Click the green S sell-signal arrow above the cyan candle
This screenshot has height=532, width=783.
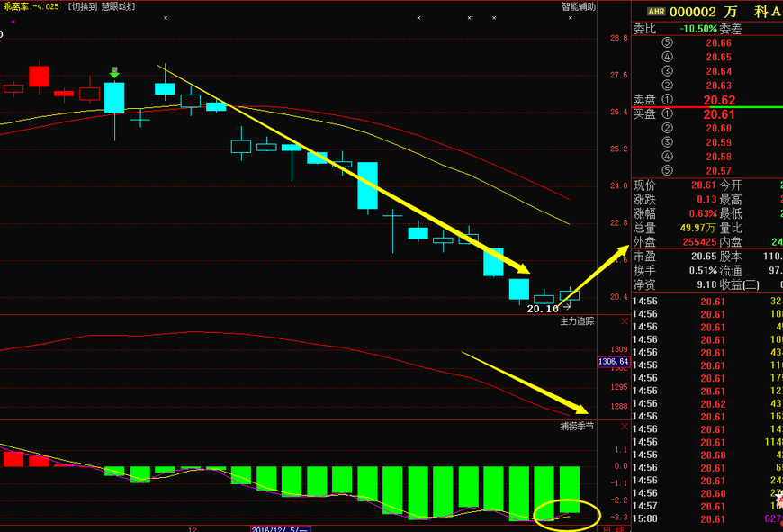click(x=114, y=72)
